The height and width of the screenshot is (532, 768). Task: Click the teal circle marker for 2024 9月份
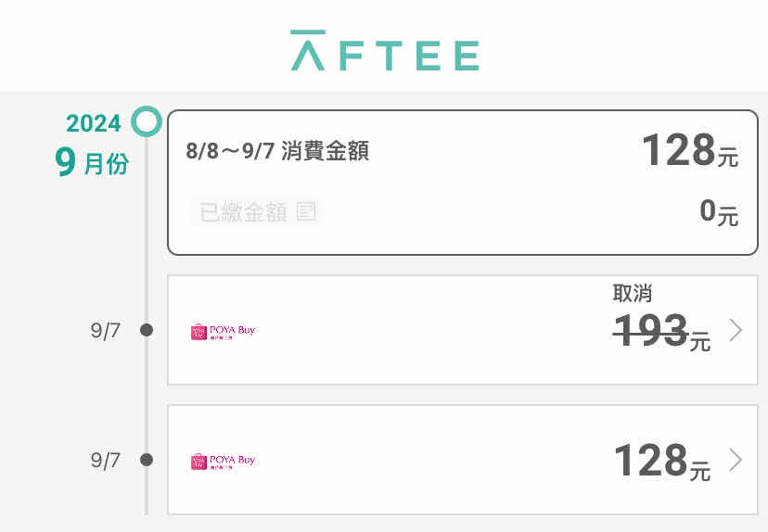tap(147, 120)
